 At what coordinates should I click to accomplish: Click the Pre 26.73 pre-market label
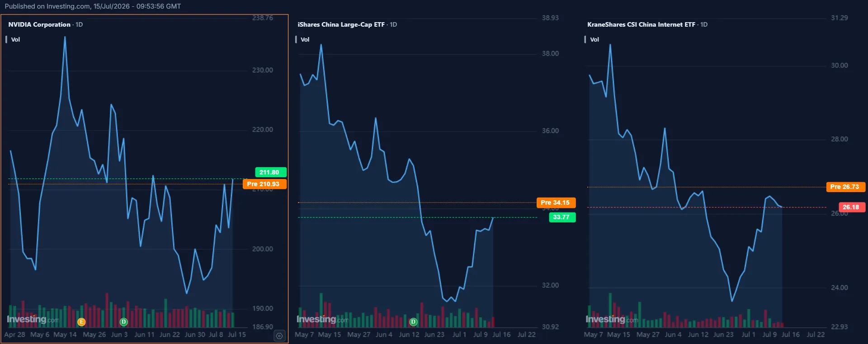(845, 187)
